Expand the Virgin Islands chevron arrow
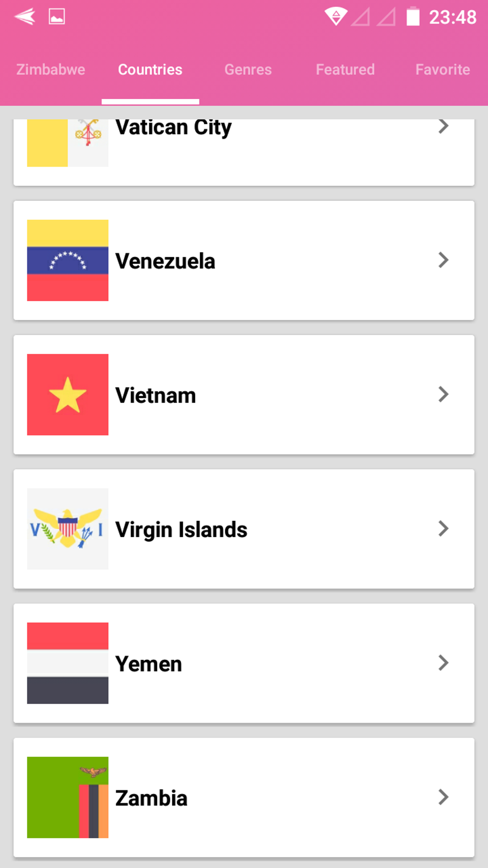Screen dimensions: 488x868 click(x=444, y=529)
